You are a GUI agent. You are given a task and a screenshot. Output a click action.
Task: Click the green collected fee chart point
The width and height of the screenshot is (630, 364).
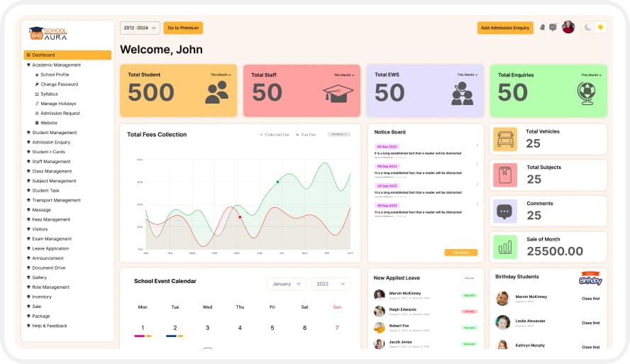[277, 182]
